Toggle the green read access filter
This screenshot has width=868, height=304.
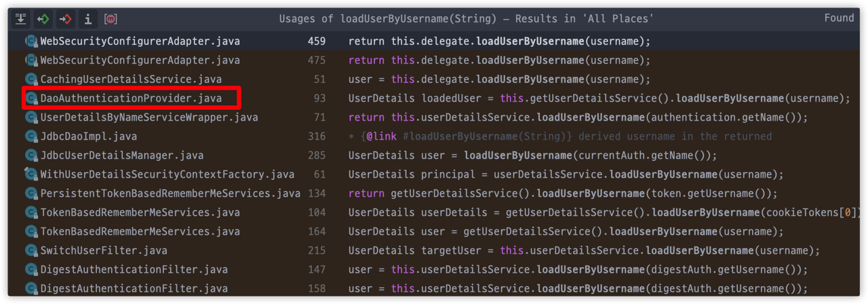[43, 19]
